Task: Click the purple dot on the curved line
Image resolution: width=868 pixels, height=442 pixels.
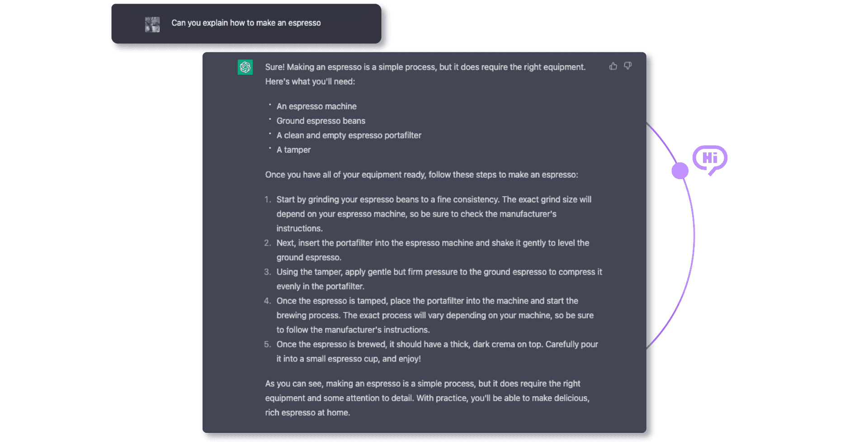Action: 680,171
